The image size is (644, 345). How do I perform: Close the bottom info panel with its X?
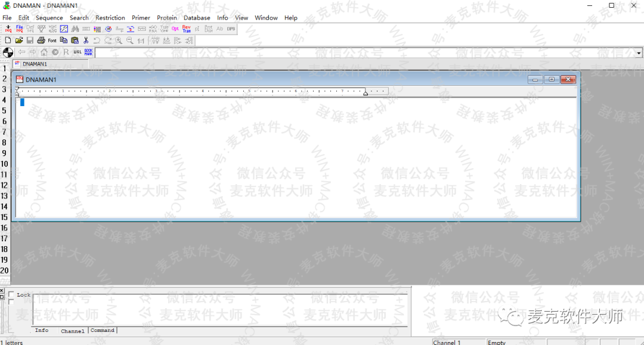tap(2, 290)
